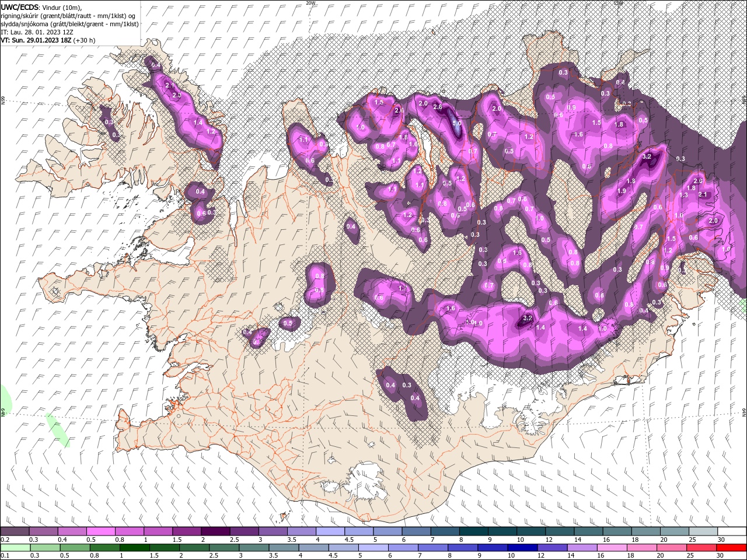Click the initial time line 'IT: Lau. 28. 01. 2023 12Z'
This screenshot has width=747, height=560.
coord(37,32)
